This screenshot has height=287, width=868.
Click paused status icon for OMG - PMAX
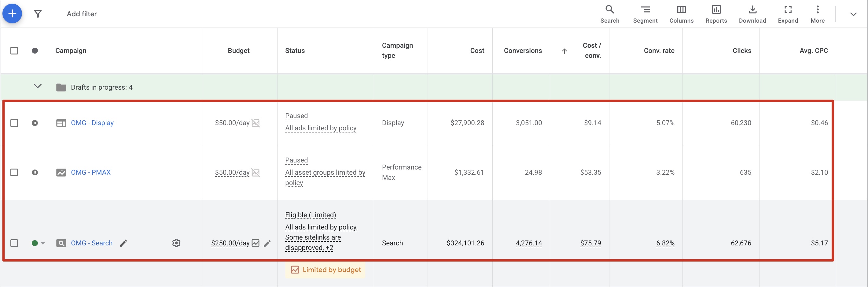pyautogui.click(x=35, y=172)
